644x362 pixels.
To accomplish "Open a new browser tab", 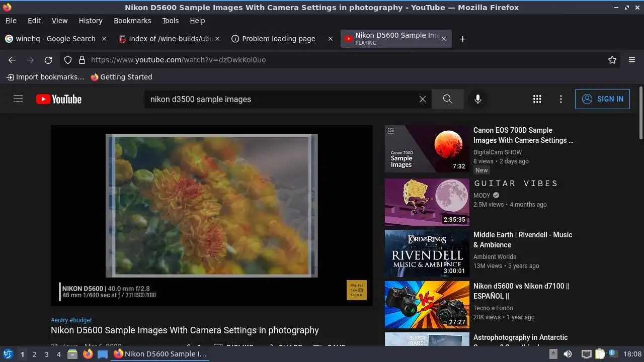I will click(463, 39).
